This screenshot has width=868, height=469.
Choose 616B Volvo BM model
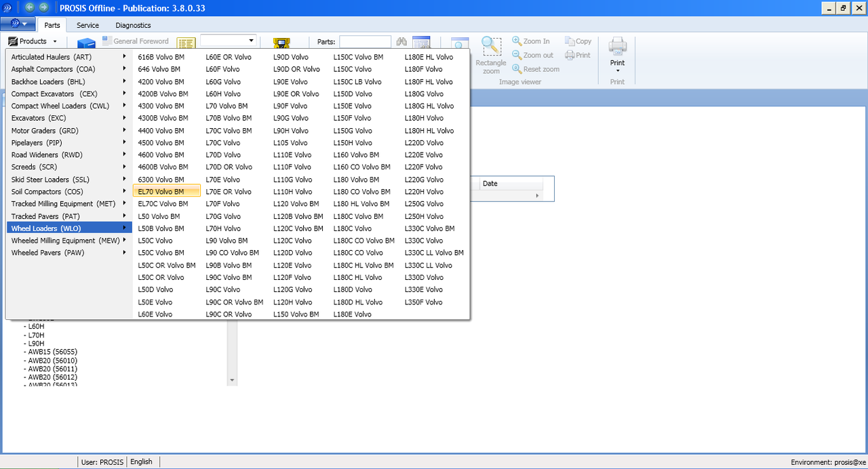pyautogui.click(x=161, y=57)
